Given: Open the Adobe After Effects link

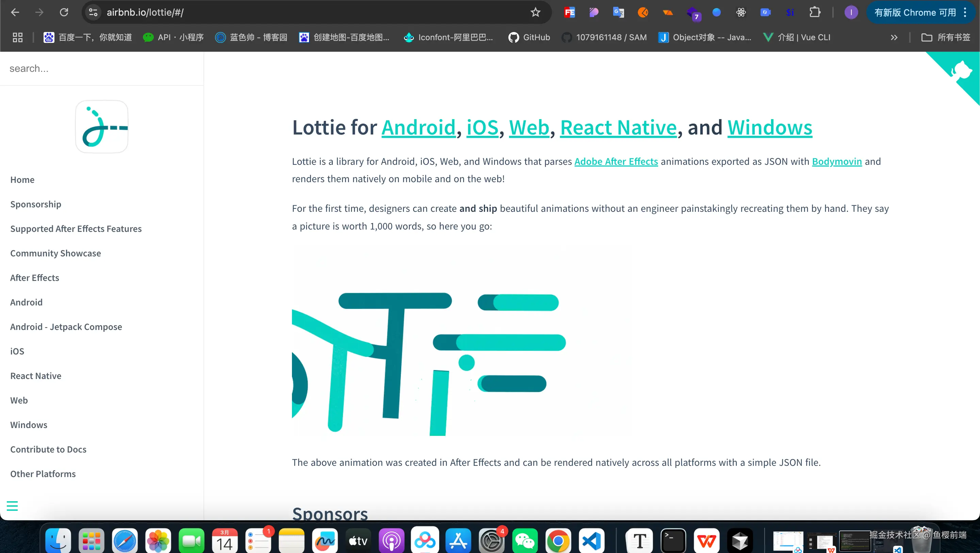Looking at the screenshot, I should [x=616, y=161].
